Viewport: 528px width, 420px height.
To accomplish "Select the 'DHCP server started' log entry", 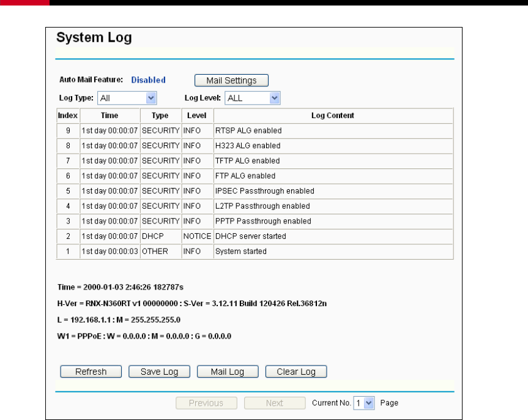I will (255, 236).
